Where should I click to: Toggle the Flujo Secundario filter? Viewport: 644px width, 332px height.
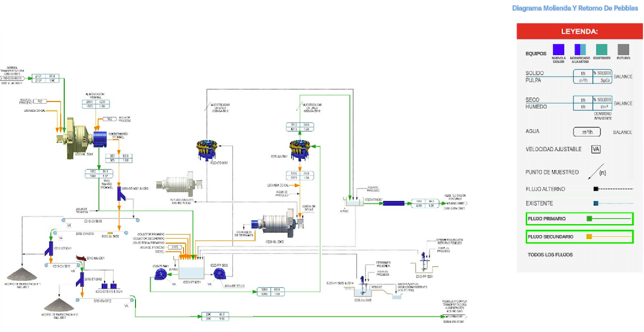pos(579,237)
